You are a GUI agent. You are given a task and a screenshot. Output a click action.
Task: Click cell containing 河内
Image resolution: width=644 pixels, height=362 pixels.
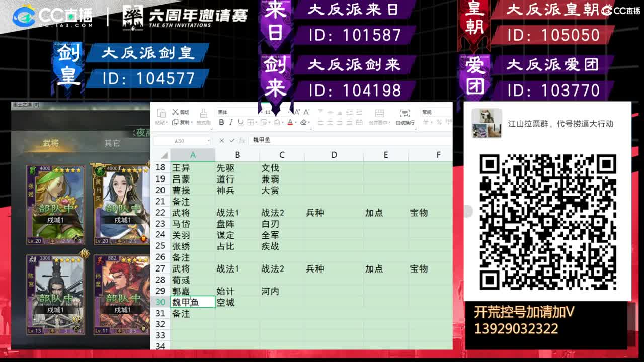pyautogui.click(x=282, y=291)
